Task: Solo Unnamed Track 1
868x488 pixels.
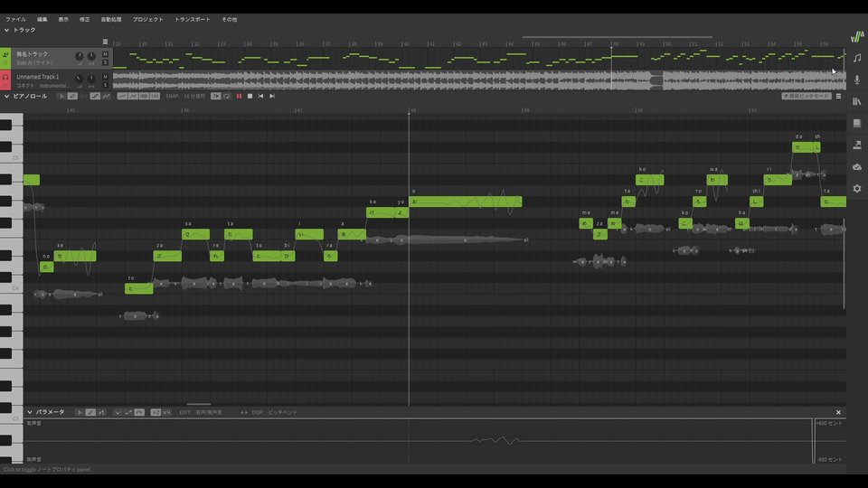Action: coord(105,85)
